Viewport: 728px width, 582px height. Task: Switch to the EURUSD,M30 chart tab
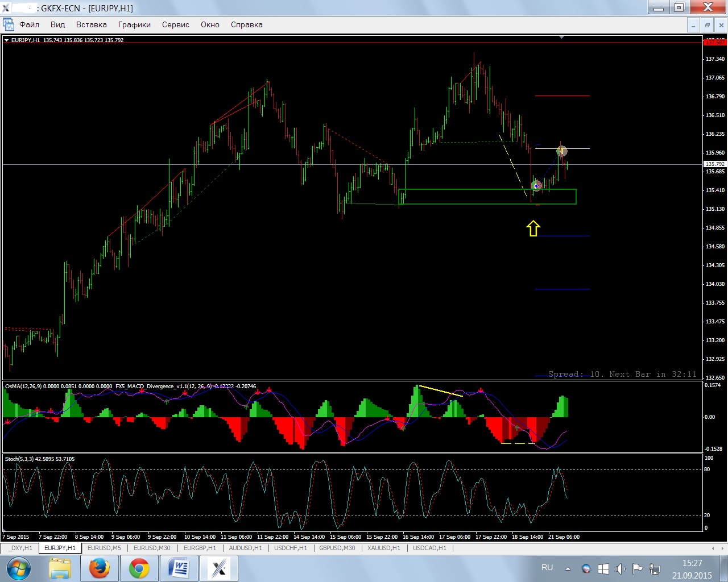pyautogui.click(x=152, y=548)
